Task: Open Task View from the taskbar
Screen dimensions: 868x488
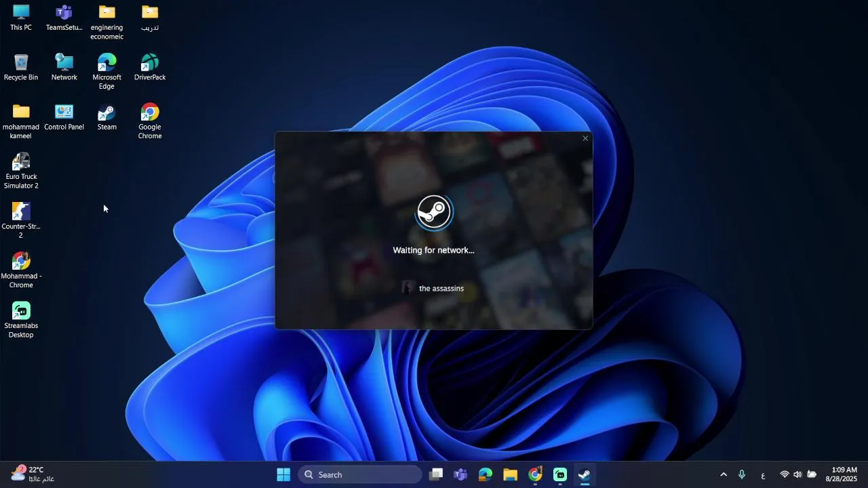Action: click(x=436, y=474)
